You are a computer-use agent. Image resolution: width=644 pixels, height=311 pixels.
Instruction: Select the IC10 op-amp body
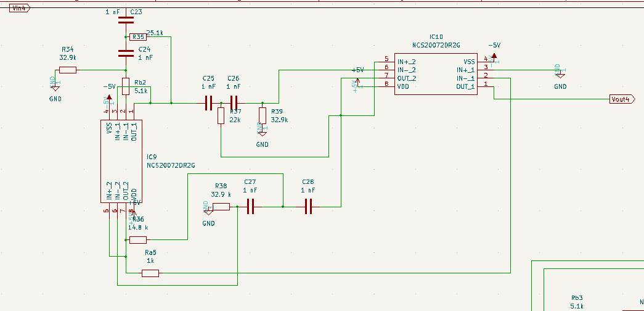(436, 74)
